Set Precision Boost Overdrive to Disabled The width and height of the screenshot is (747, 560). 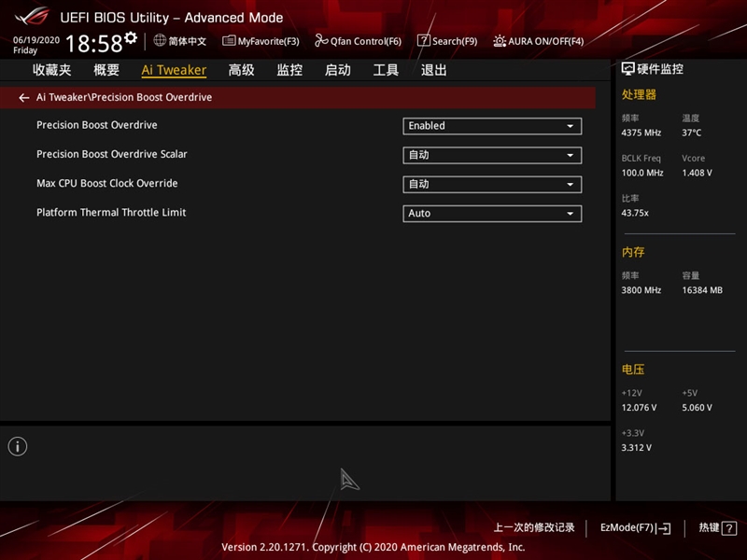pos(492,125)
